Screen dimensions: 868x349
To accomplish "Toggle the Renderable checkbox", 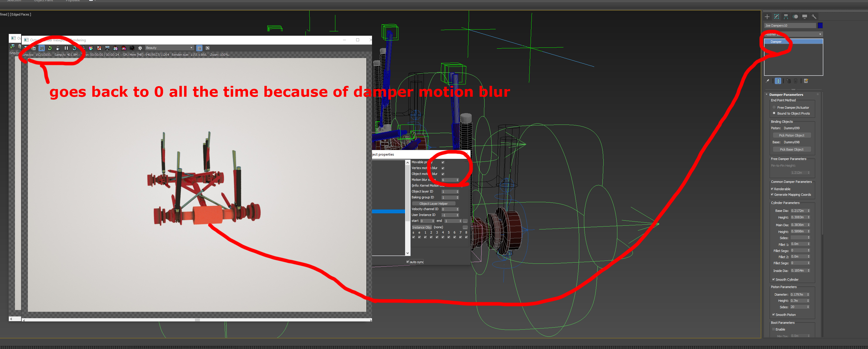I will (772, 189).
